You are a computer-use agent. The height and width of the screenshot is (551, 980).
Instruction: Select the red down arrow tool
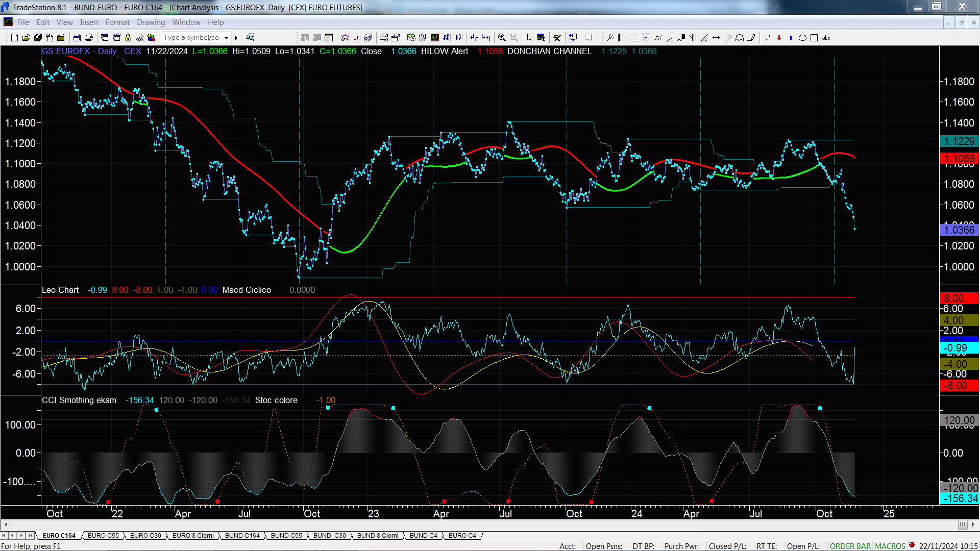(779, 38)
